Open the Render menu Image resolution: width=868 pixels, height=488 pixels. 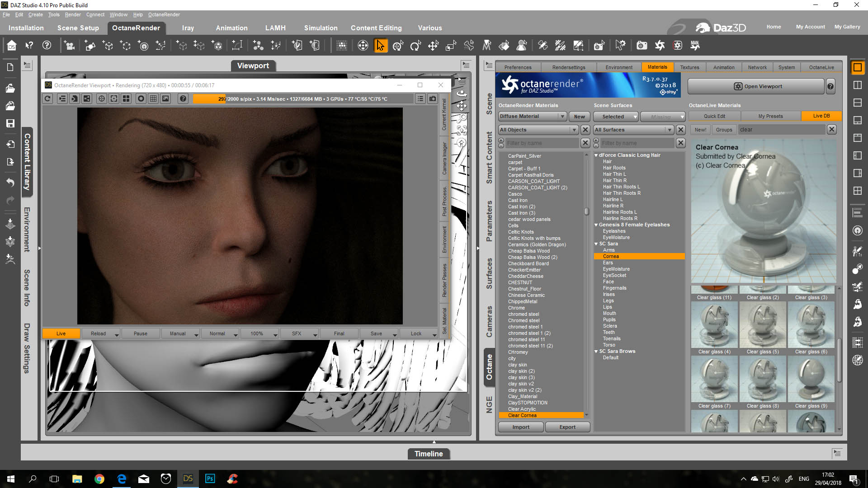(73, 14)
